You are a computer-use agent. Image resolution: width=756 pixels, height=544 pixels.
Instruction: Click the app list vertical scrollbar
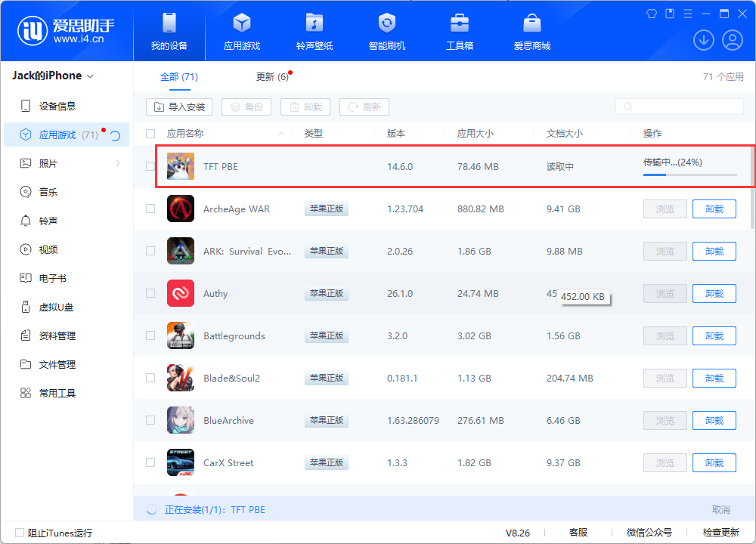[753, 187]
